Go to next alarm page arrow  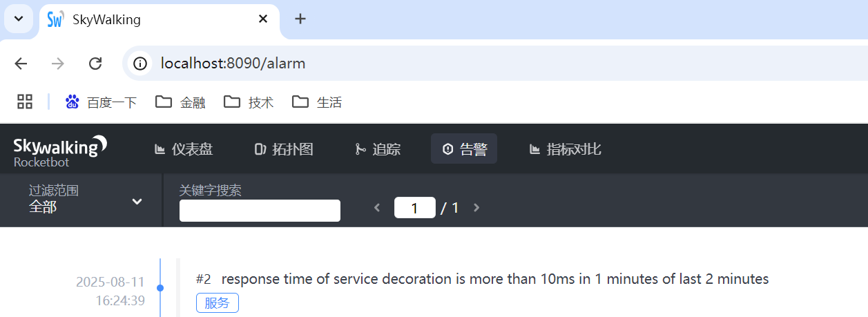476,207
